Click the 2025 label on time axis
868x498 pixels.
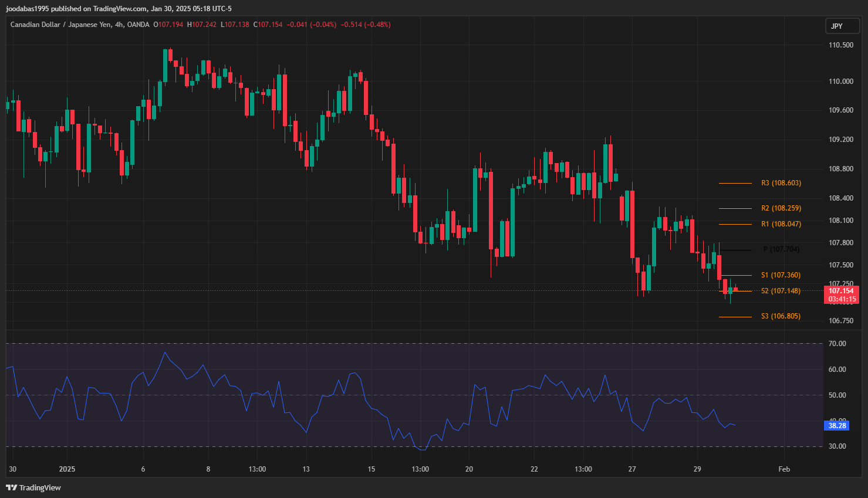67,469
